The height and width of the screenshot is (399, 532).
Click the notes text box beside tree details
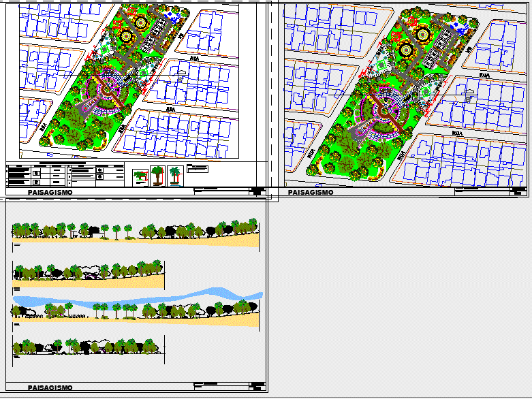198,167
